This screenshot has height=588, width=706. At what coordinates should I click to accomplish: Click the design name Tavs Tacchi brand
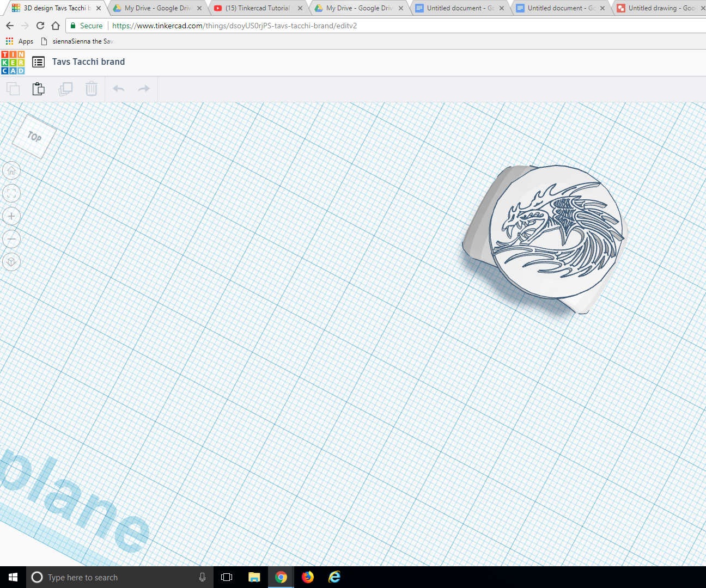click(x=89, y=62)
